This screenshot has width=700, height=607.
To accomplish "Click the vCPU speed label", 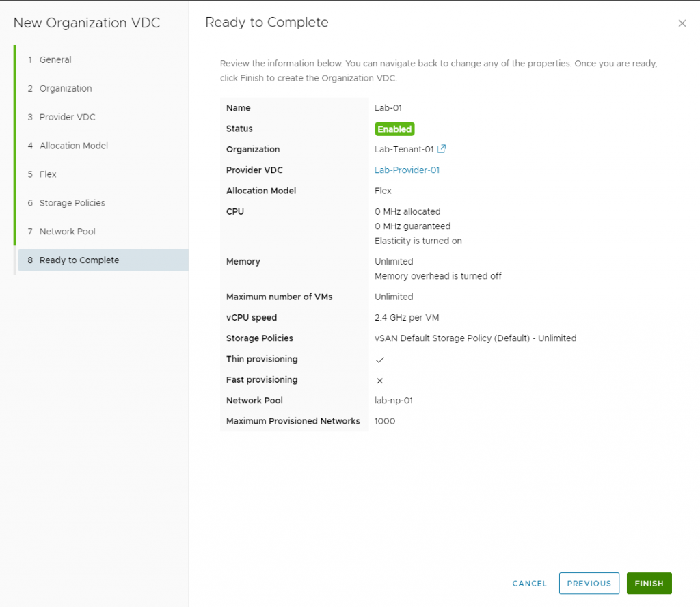I will [252, 318].
